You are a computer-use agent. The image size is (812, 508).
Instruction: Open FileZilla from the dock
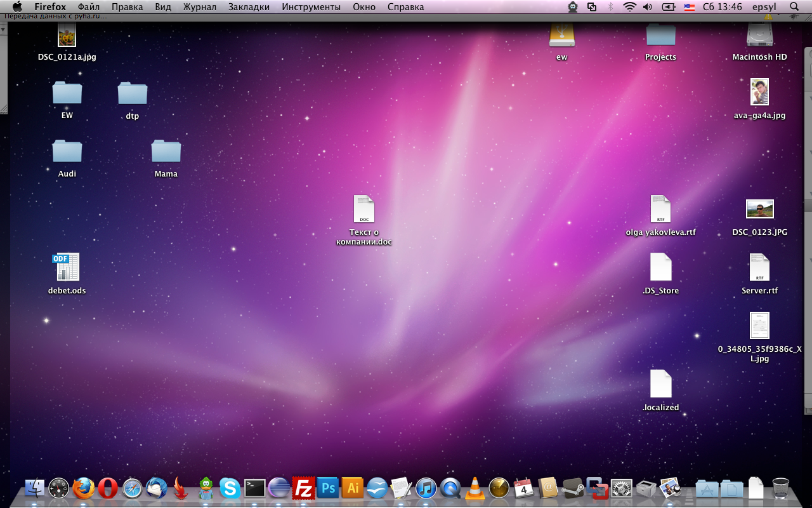coord(304,488)
